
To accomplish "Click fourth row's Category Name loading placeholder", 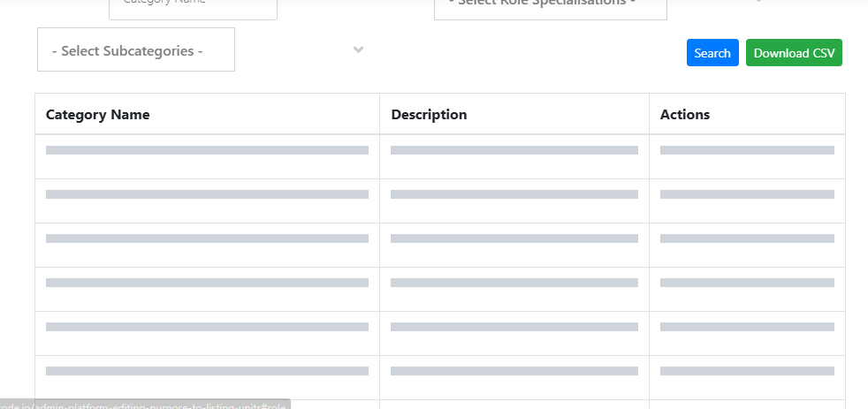I will (207, 283).
